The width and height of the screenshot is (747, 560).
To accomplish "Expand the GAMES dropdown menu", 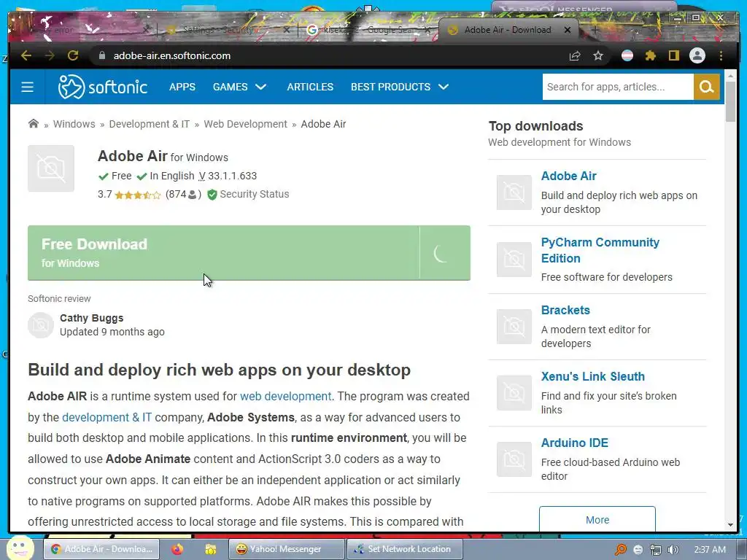I will pos(239,87).
